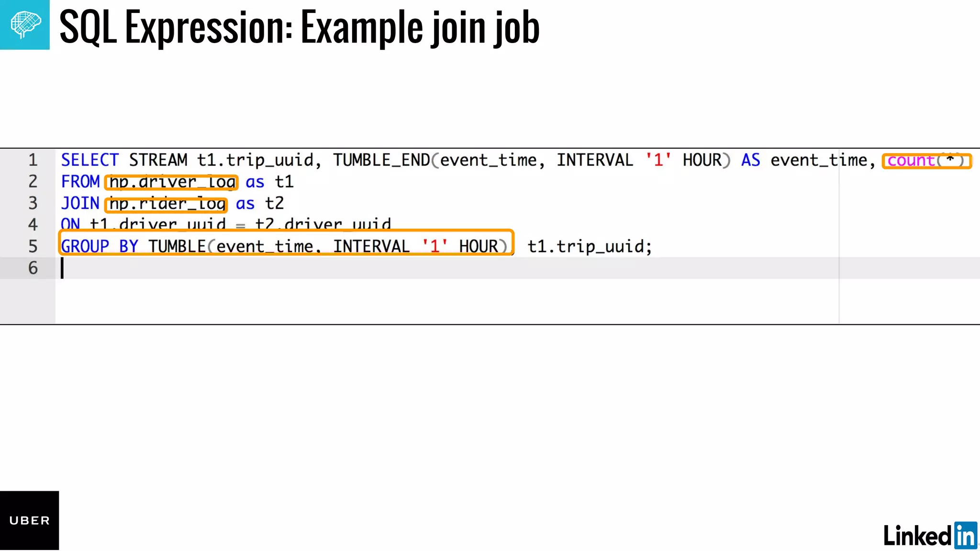
Task: Click 't2.driver_uuid' on line 4
Action: [x=323, y=224]
